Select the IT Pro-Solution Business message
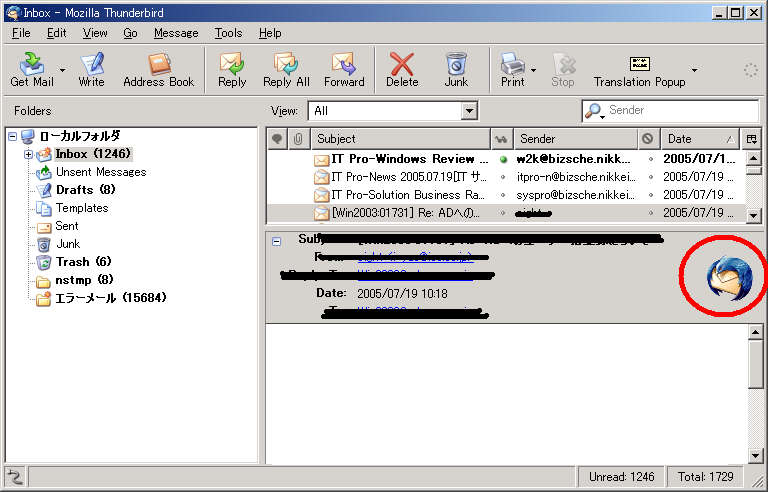This screenshot has width=768, height=492. click(x=505, y=195)
